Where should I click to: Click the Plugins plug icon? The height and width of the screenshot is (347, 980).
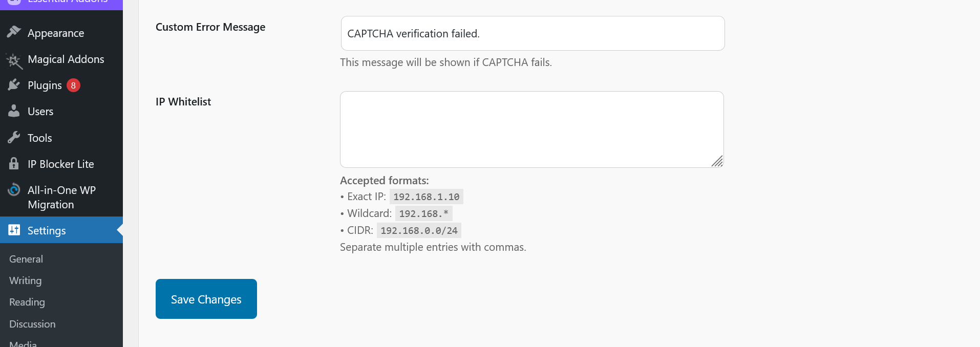tap(14, 85)
